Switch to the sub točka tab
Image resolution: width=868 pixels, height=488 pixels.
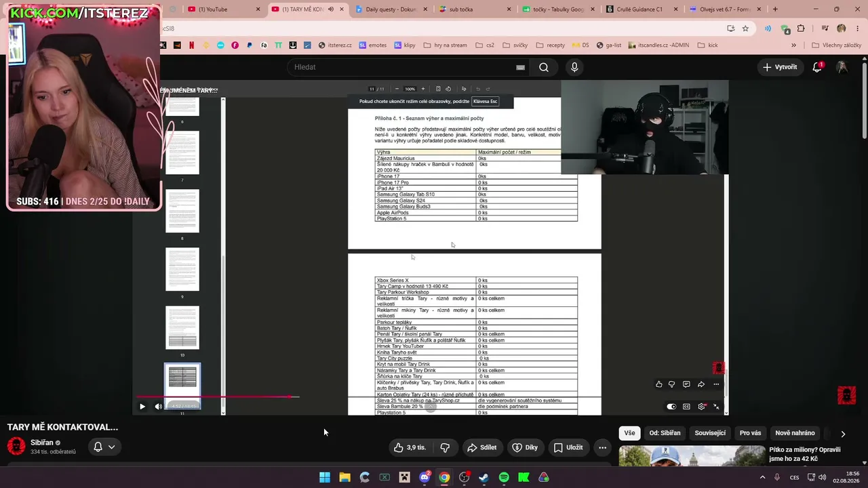[x=473, y=9]
